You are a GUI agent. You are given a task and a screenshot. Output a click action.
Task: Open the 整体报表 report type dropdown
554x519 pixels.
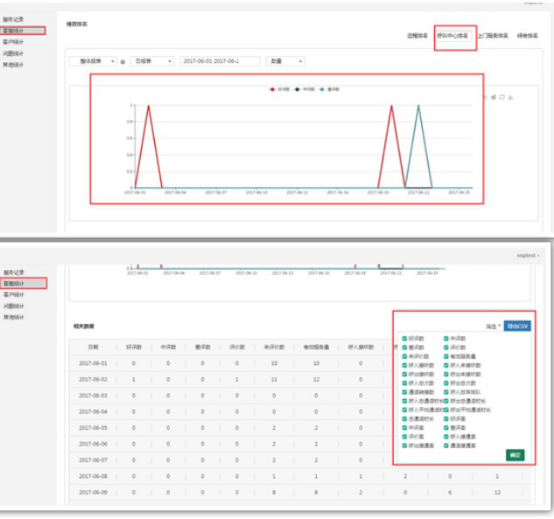93,61
